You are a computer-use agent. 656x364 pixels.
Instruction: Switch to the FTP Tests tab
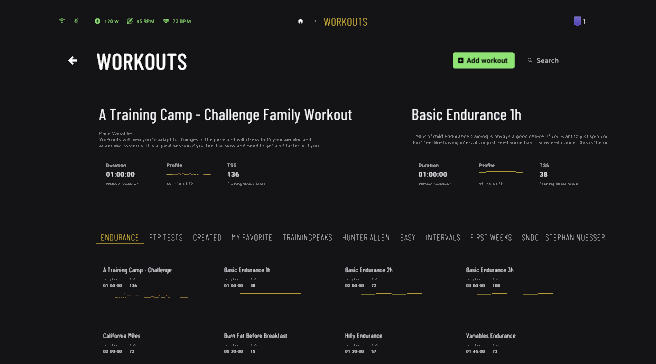[x=166, y=238]
